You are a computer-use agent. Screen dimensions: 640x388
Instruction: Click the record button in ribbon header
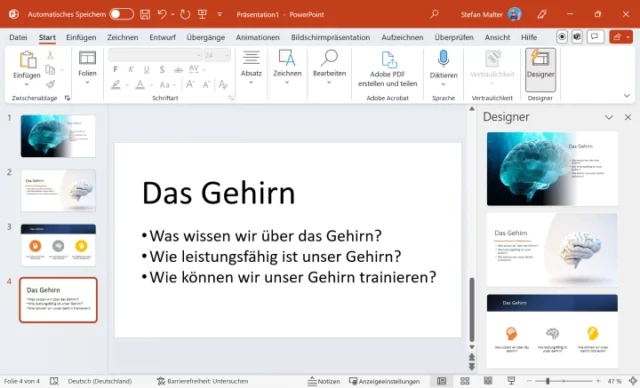tap(562, 37)
